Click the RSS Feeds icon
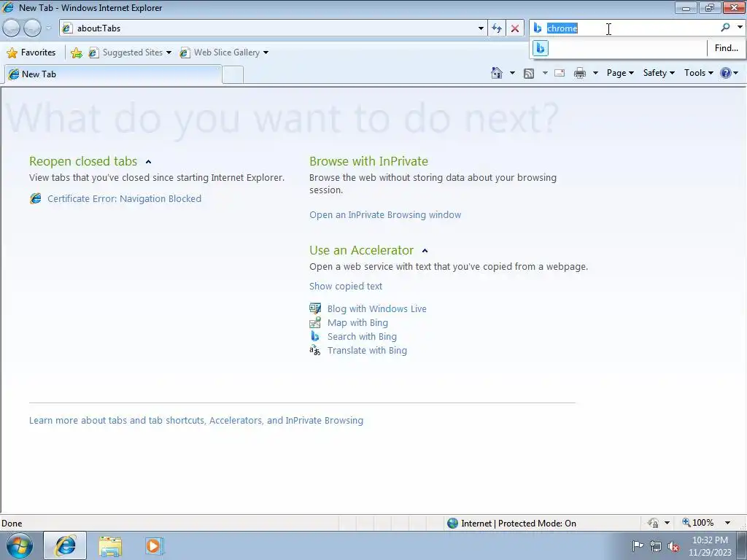This screenshot has width=747, height=560. (x=529, y=73)
